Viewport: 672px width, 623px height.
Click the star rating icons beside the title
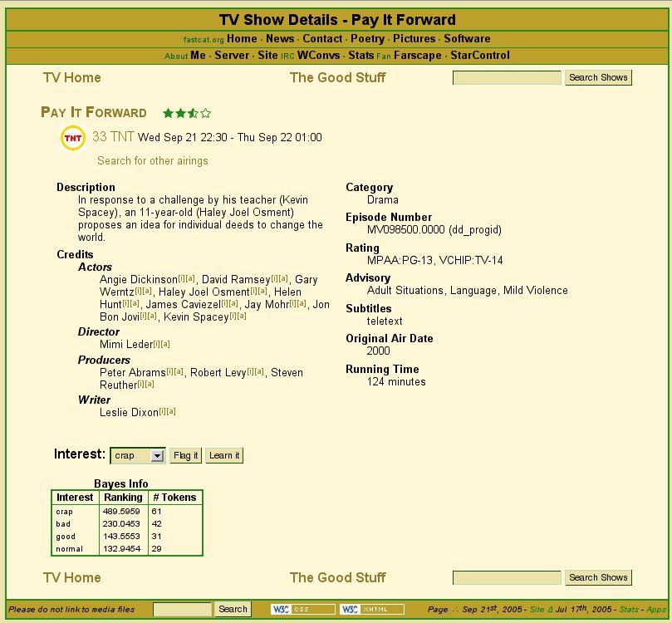coord(187,113)
